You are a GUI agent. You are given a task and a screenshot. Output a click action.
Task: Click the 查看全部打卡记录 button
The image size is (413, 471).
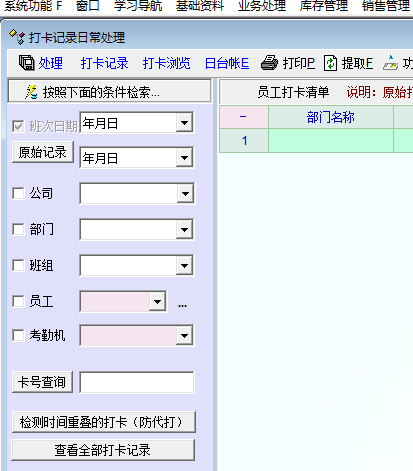coord(103,450)
